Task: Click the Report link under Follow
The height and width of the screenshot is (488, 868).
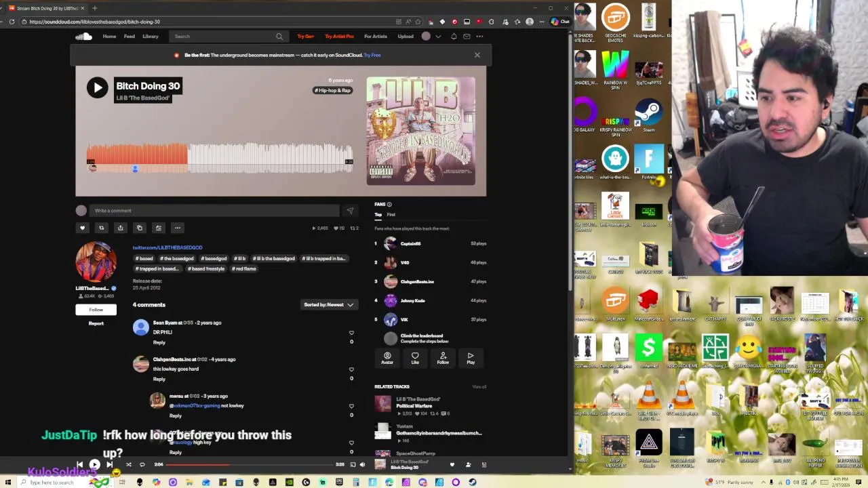Action: pos(96,323)
